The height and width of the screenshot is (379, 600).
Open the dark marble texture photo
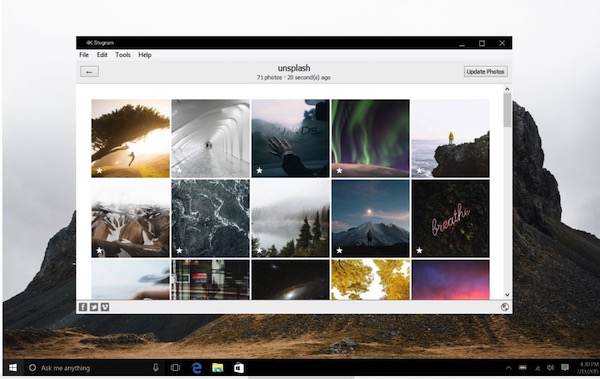tap(210, 219)
